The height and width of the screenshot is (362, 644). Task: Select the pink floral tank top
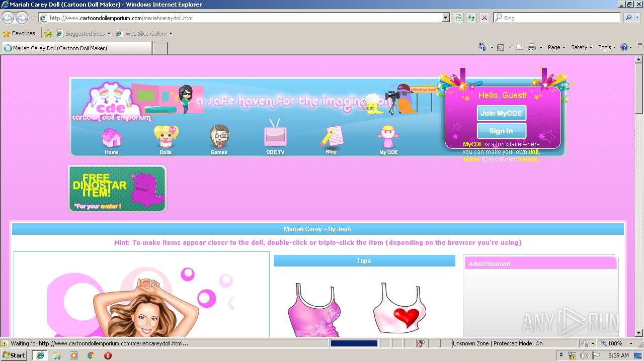(314, 309)
